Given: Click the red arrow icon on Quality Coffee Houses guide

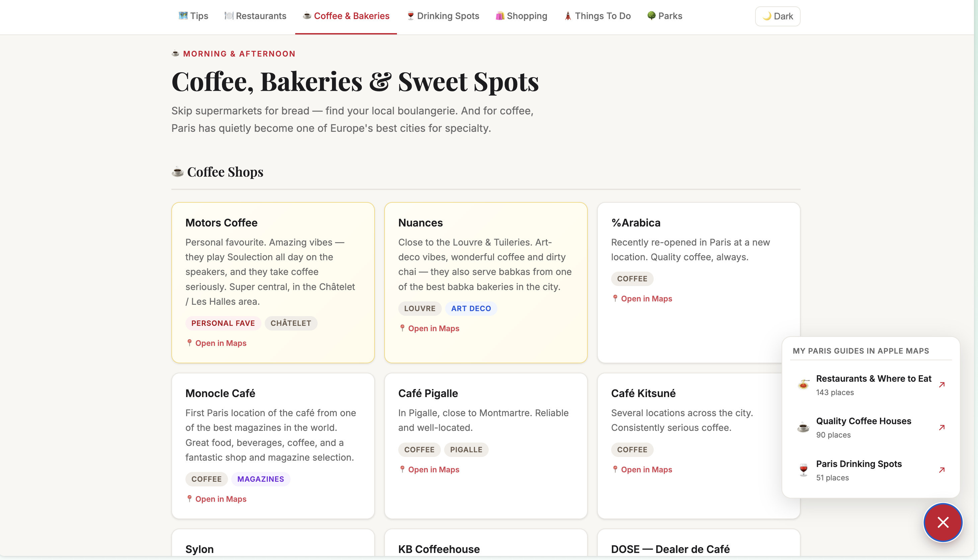Looking at the screenshot, I should click(942, 427).
